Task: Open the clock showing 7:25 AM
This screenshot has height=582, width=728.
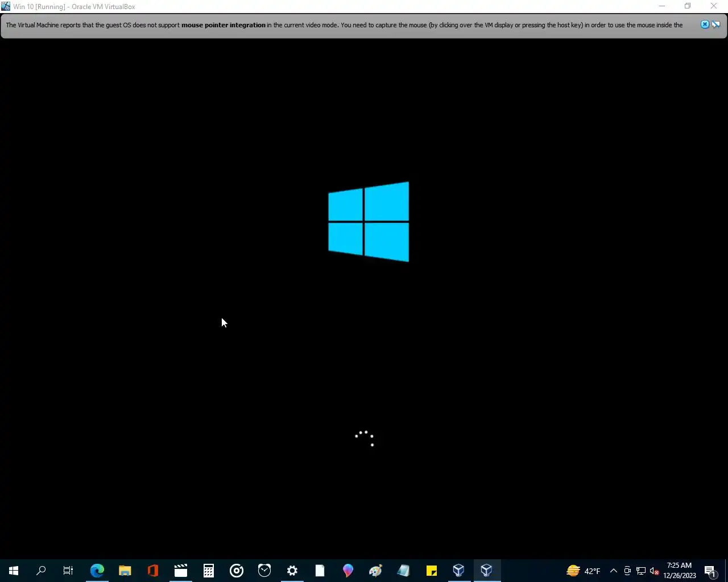Action: pyautogui.click(x=680, y=571)
